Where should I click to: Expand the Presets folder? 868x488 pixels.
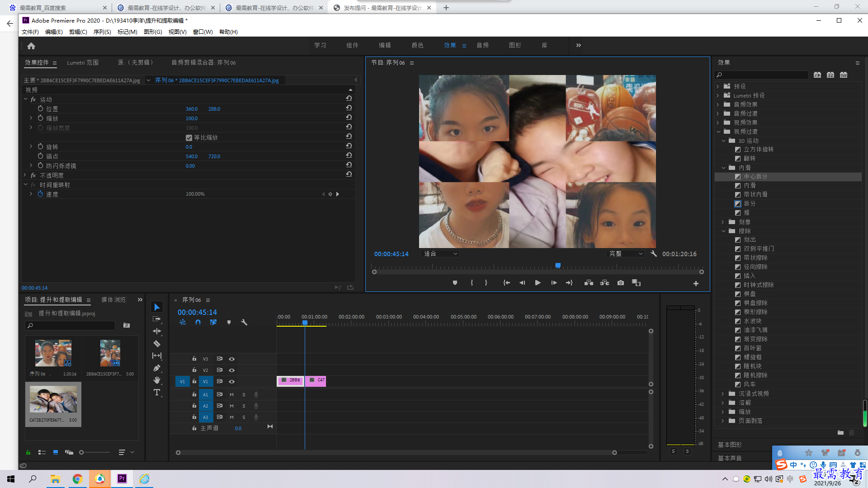(718, 86)
